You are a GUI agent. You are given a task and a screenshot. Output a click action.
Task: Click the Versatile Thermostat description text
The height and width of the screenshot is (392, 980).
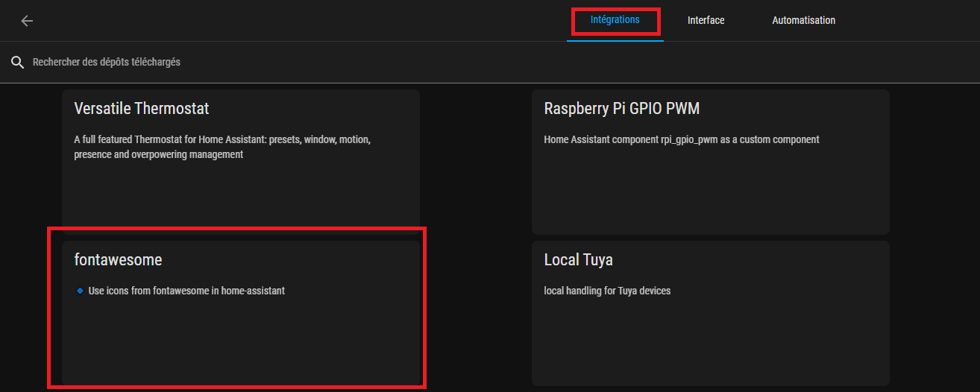click(222, 147)
